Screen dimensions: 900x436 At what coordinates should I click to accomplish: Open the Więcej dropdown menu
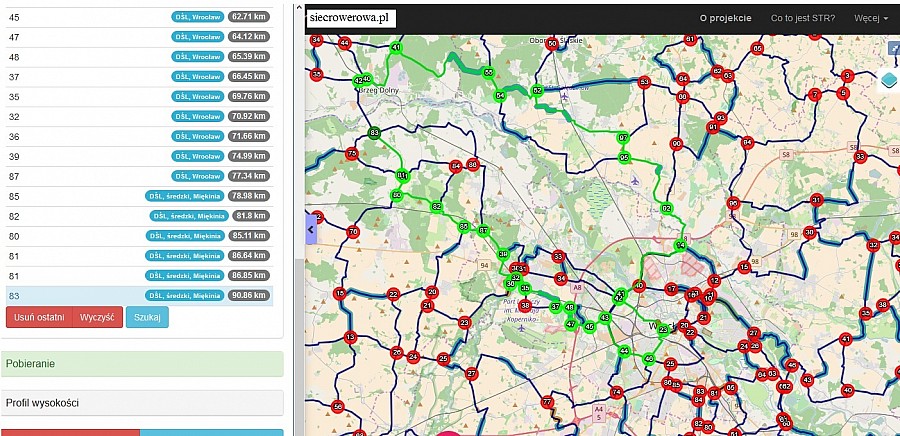point(871,18)
